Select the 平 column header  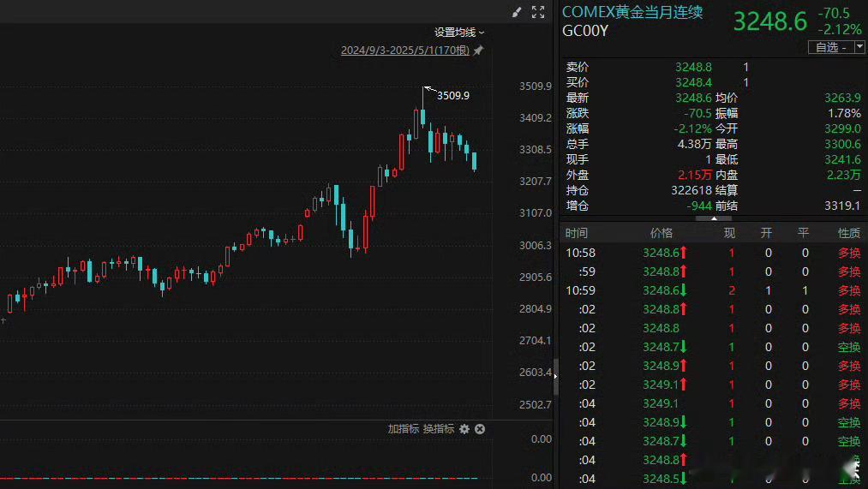[803, 234]
